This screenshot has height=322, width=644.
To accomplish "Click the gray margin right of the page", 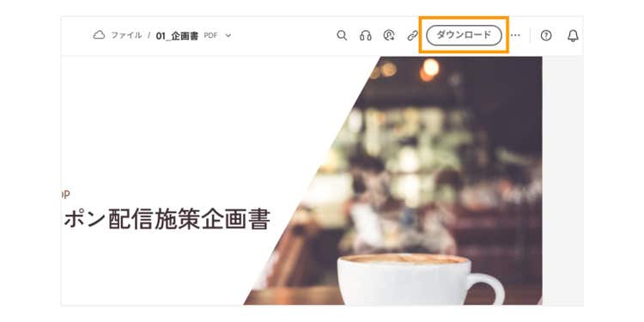I will pos(562,180).
